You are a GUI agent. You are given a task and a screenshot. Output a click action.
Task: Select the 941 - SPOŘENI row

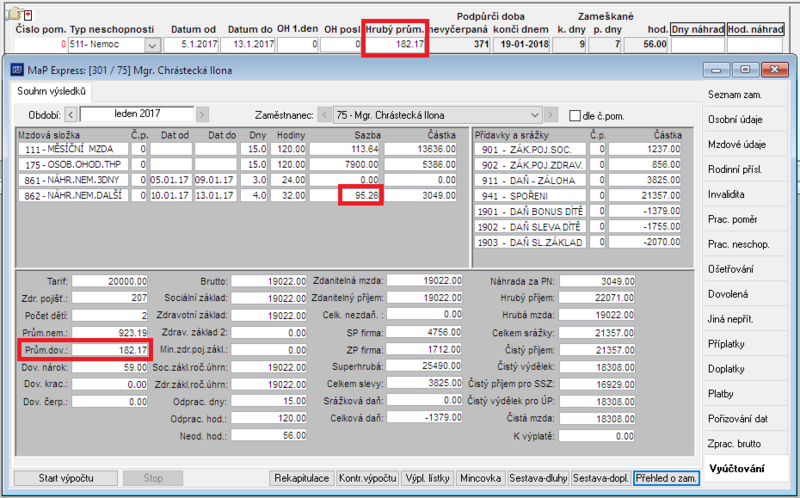coord(578,195)
